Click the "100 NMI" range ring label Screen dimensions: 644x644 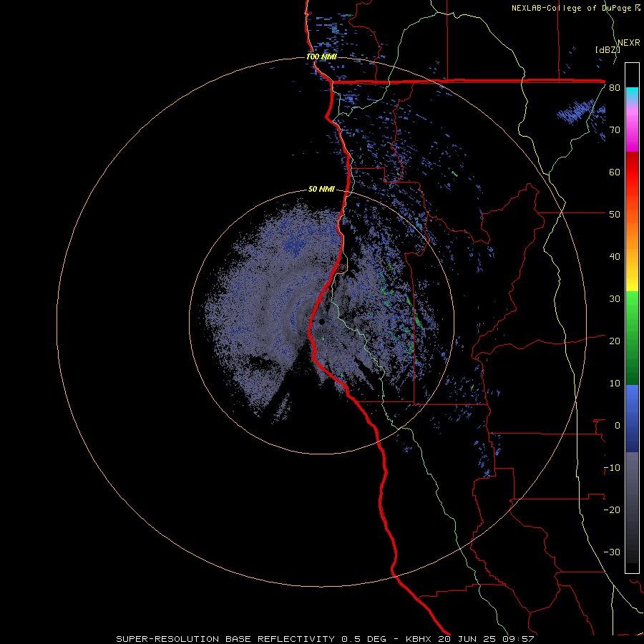pyautogui.click(x=321, y=57)
